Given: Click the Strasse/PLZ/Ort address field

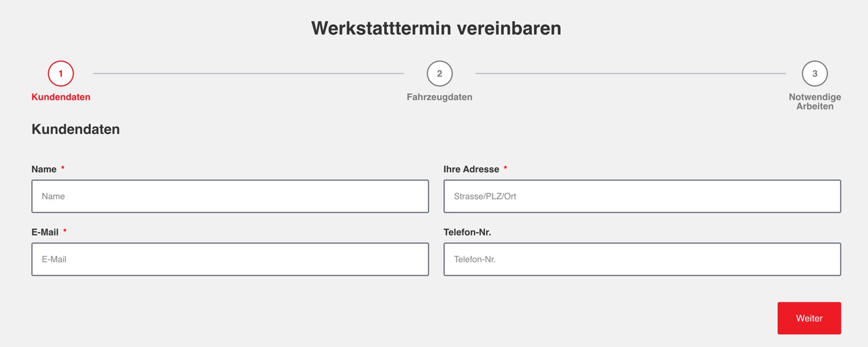Looking at the screenshot, I should (x=642, y=196).
